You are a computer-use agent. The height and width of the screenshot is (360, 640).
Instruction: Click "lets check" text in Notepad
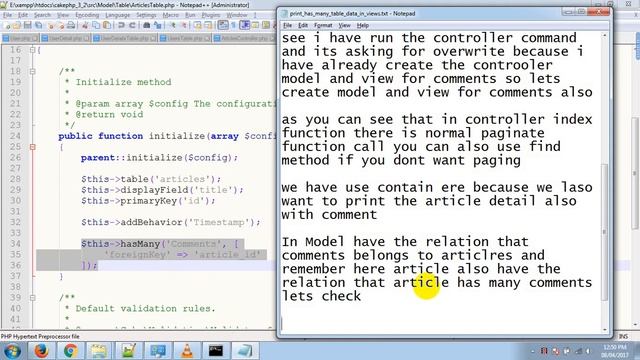pos(321,296)
